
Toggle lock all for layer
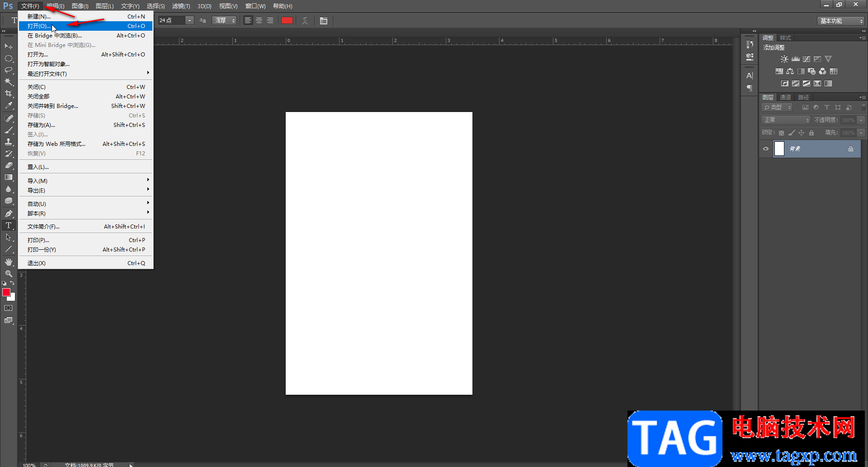811,133
